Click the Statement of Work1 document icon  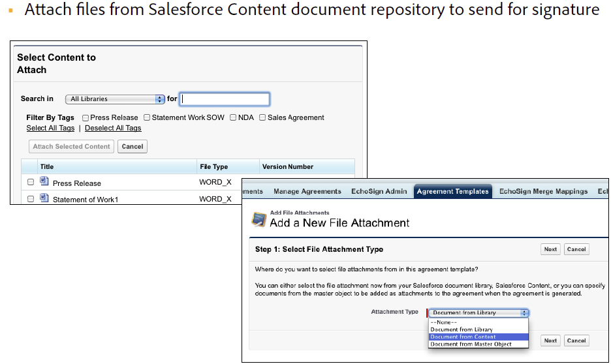(44, 198)
